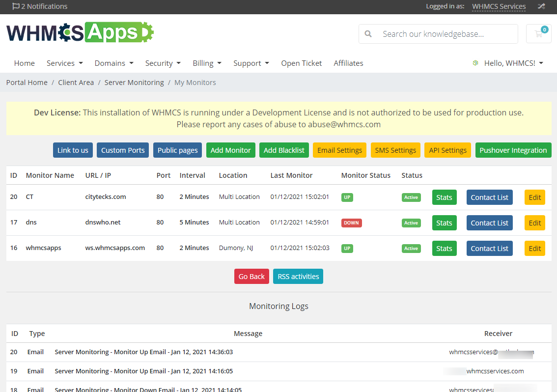Click the small logo icon beside Hello, WHMCS!

click(475, 63)
